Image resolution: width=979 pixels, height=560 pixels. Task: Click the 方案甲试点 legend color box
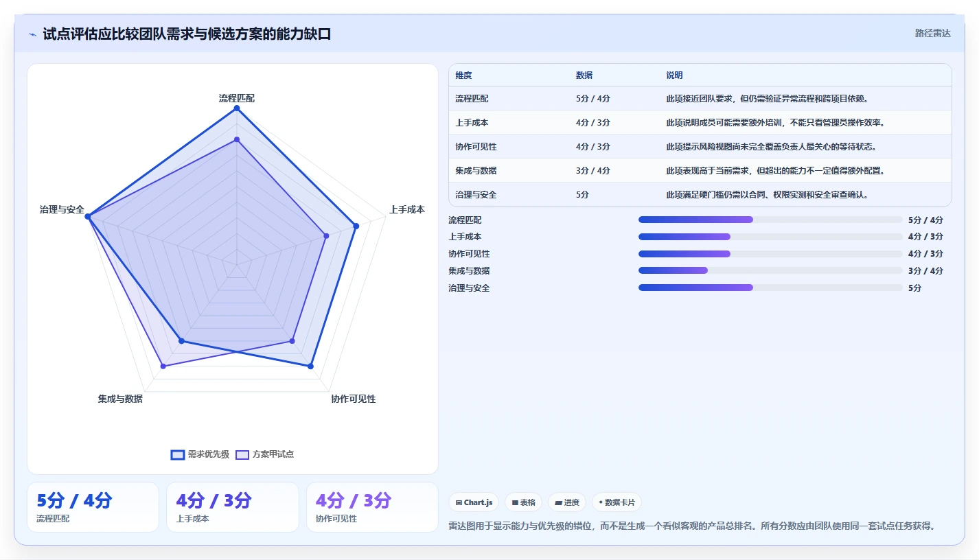click(x=242, y=454)
